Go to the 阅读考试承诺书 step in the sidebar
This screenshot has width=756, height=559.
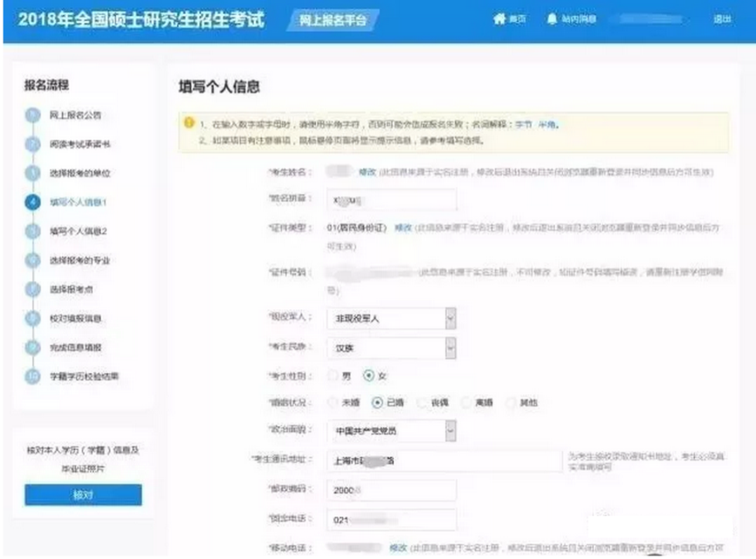point(78,144)
